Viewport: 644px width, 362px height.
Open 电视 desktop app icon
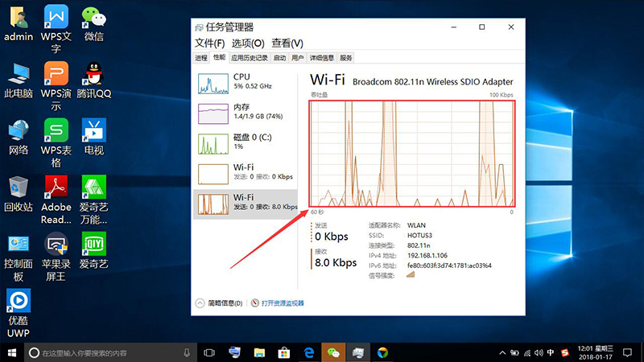pos(93,138)
